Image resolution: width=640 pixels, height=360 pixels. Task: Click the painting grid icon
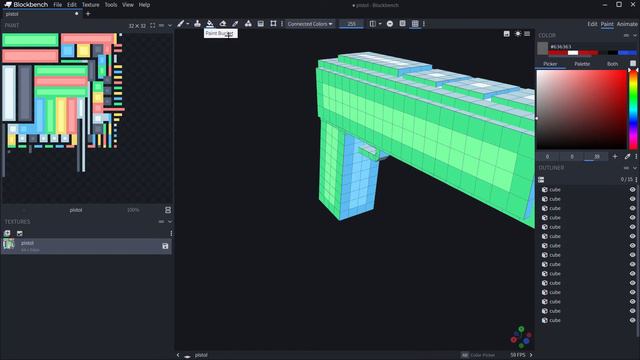pos(402,24)
